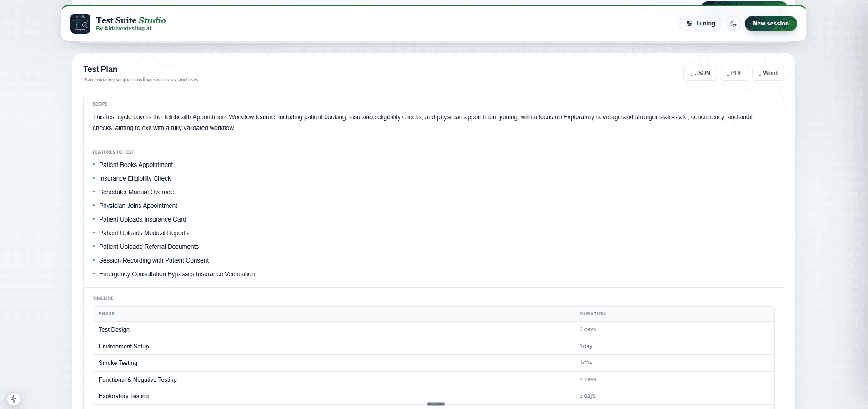Click the 4 days duration cell
Screen dimensions: 868x409
(587, 379)
